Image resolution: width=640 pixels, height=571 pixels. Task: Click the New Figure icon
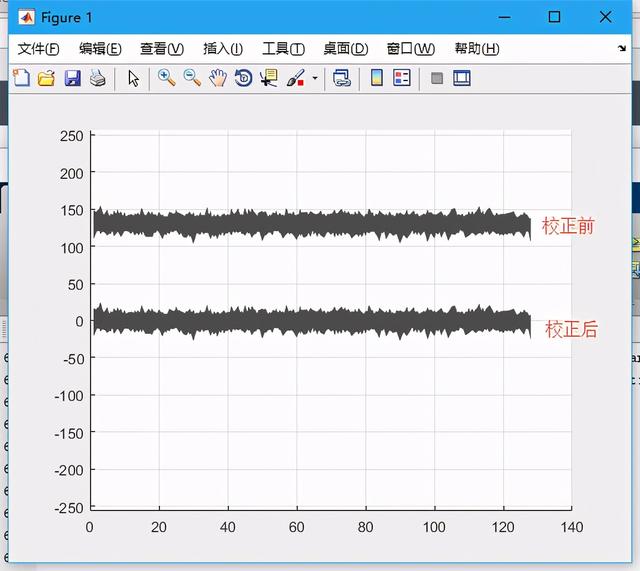click(x=21, y=78)
